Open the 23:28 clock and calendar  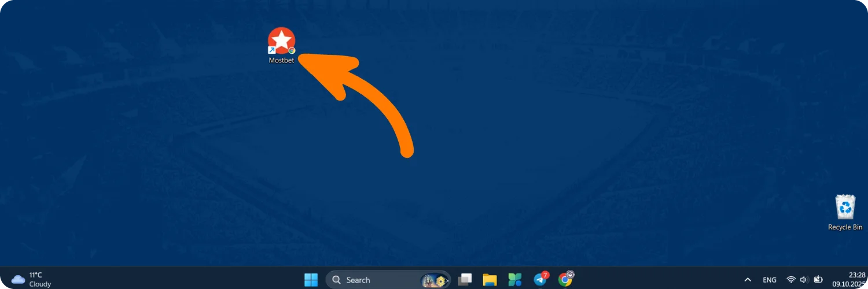[x=850, y=280]
